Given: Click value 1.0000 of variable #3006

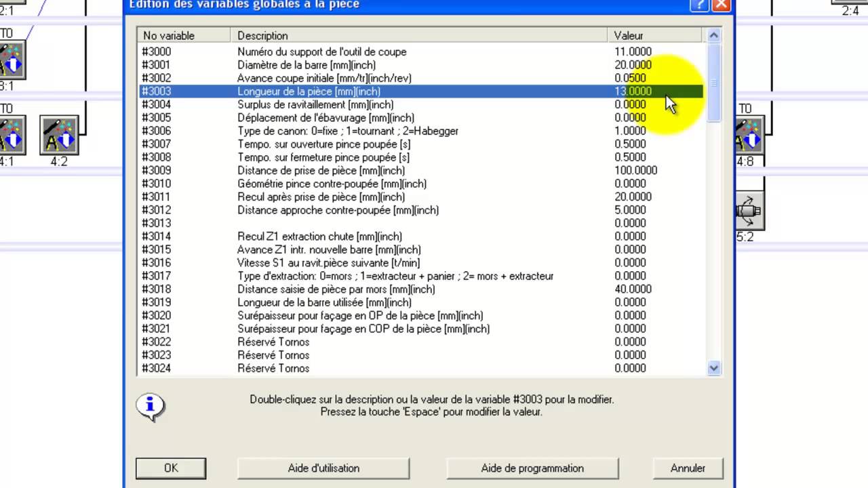Looking at the screenshot, I should pyautogui.click(x=630, y=131).
